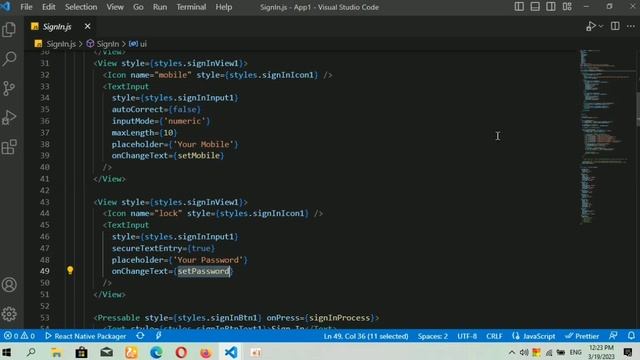Screen dimensions: 640x360
Task: Click ui symbol in the breadcrumb
Action: (138, 44)
